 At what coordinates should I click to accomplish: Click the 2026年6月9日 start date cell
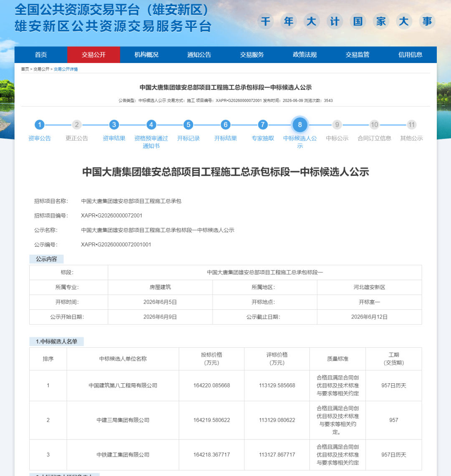click(160, 317)
